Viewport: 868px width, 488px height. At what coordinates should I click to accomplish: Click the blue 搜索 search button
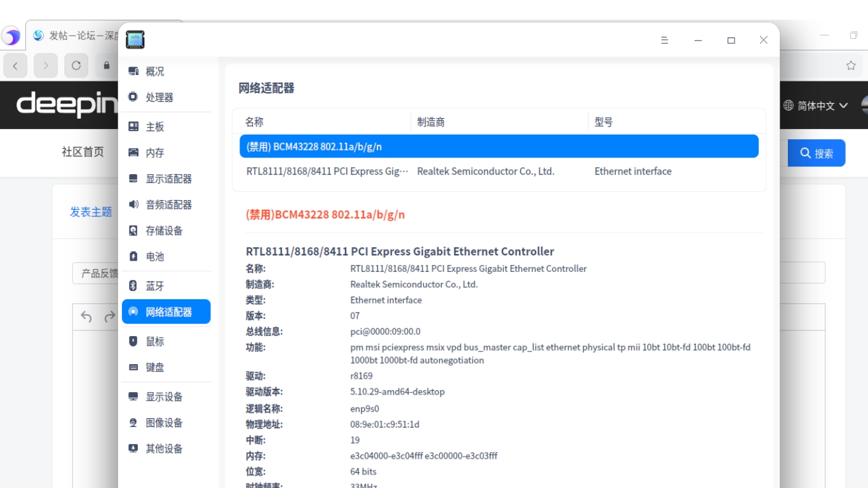point(817,153)
